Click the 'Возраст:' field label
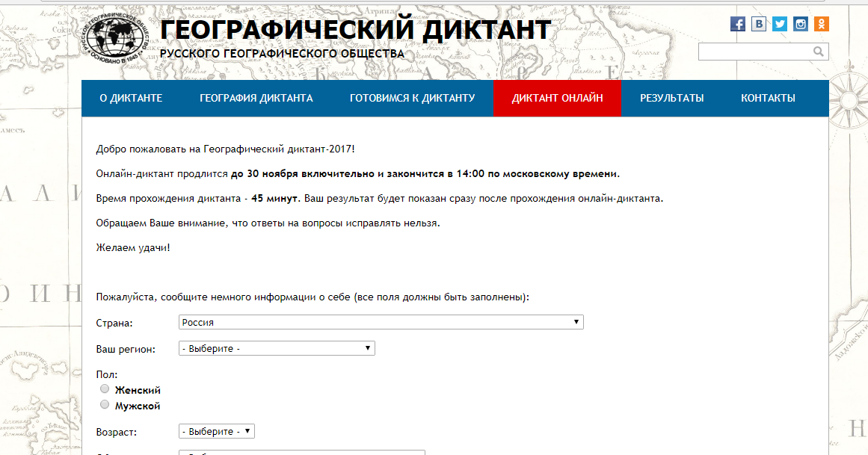 [116, 433]
